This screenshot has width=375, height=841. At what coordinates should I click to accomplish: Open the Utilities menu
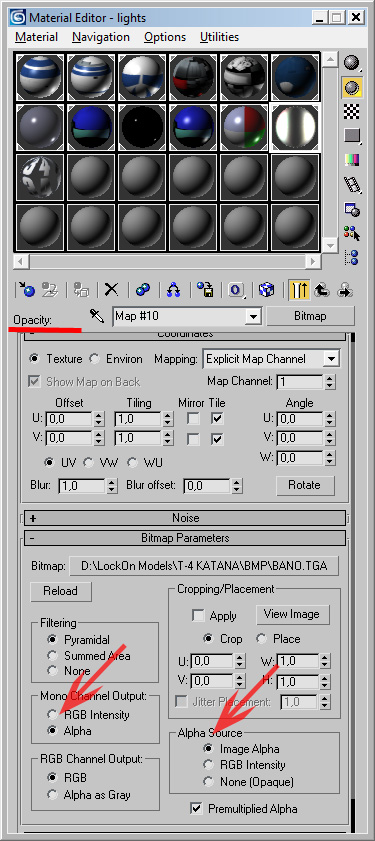(x=219, y=37)
